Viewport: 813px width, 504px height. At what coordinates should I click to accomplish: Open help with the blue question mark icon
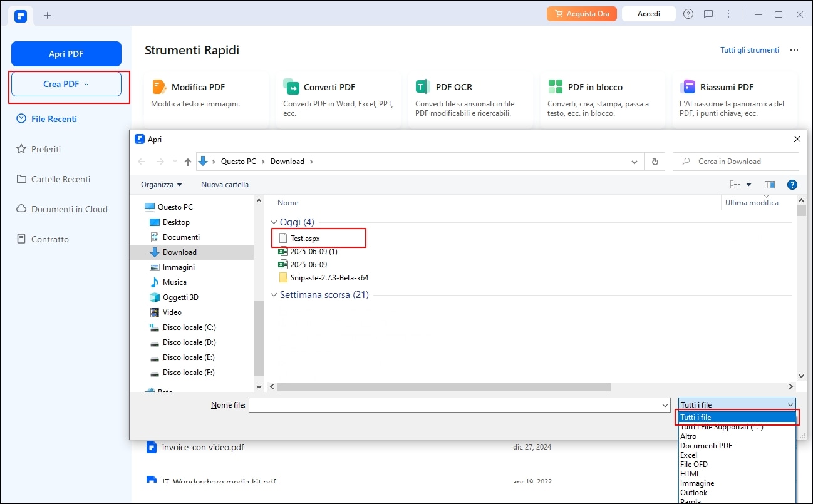point(792,185)
